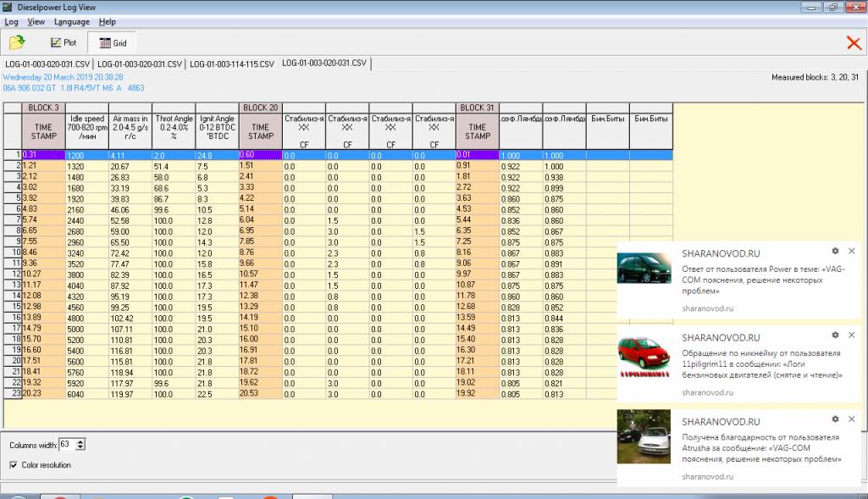Switch to the Plot view
Image resolution: width=868 pixels, height=499 pixels.
(64, 42)
